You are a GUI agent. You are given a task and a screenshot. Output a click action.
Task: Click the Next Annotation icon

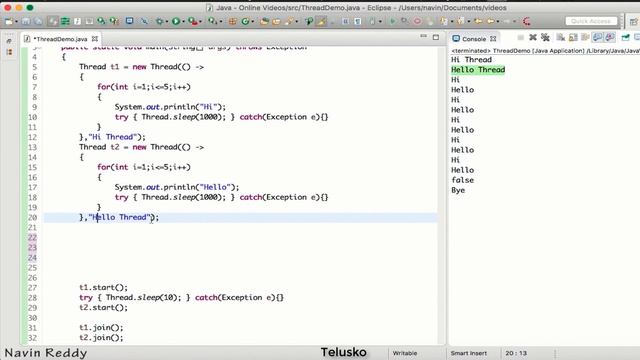point(443,21)
